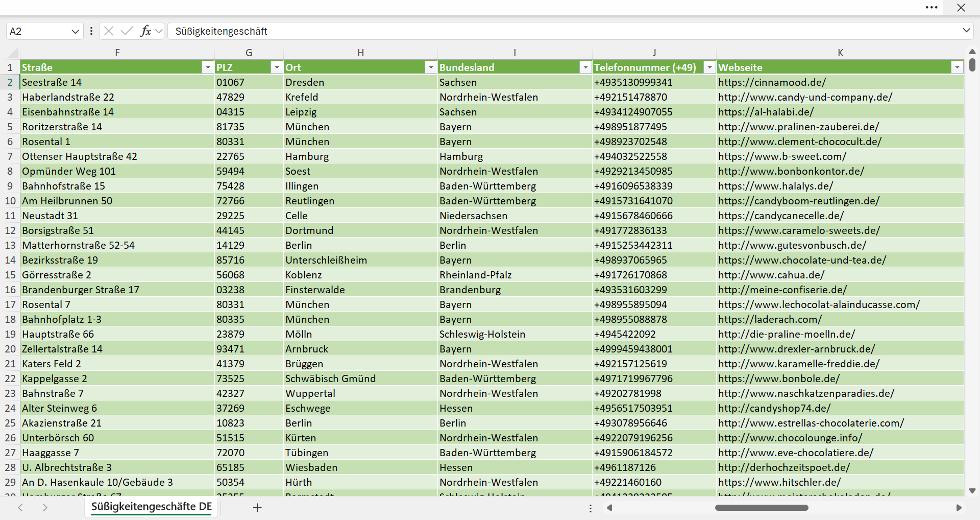Select row 5 header

click(10, 127)
